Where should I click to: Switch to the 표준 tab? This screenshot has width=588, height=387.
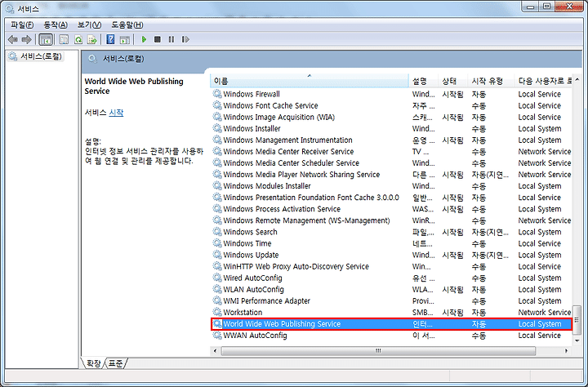[x=115, y=363]
